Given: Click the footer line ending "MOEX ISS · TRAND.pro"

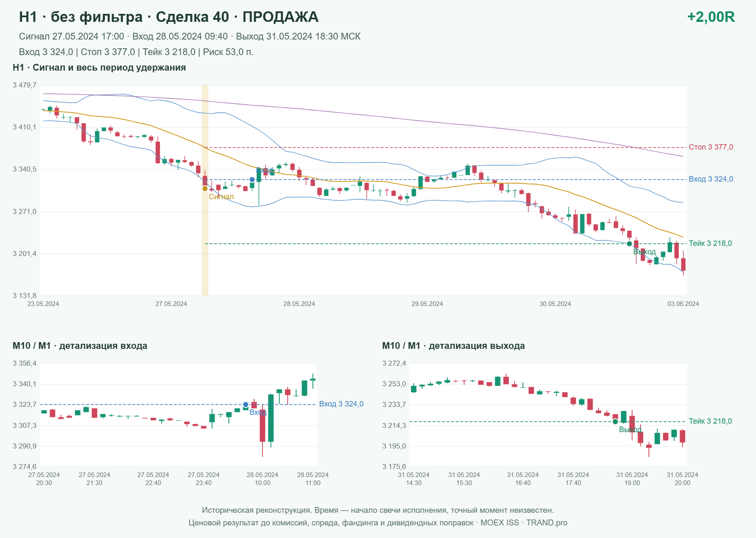Looking at the screenshot, I should pos(378,523).
